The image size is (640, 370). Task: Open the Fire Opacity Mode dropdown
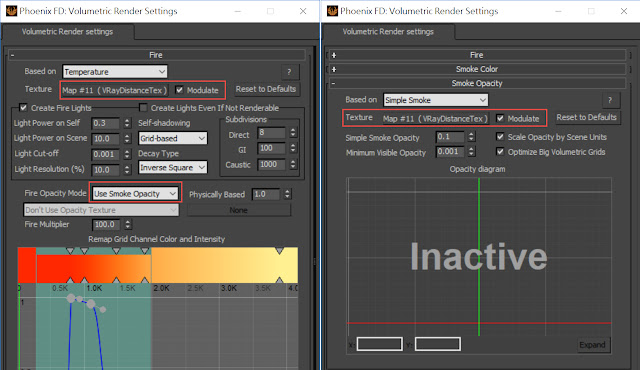click(x=135, y=194)
